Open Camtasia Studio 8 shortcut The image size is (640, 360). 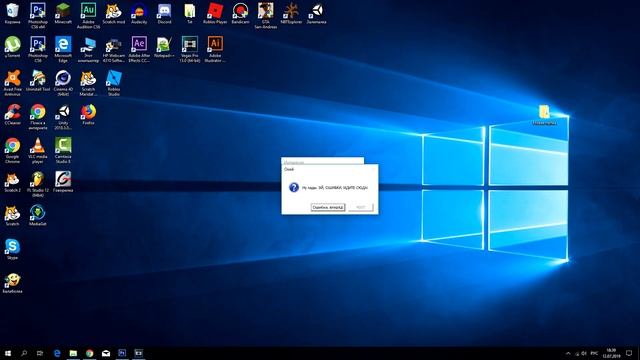(63, 151)
